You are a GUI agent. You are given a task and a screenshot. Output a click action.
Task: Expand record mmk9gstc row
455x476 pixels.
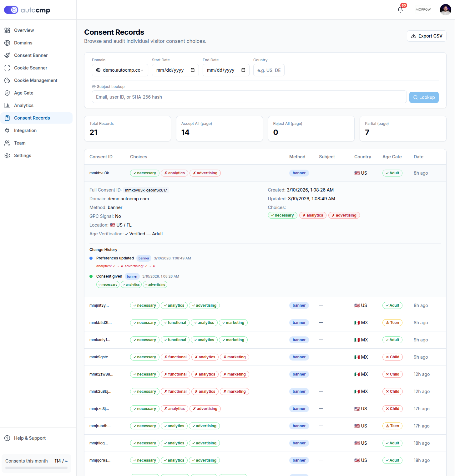coord(265,357)
